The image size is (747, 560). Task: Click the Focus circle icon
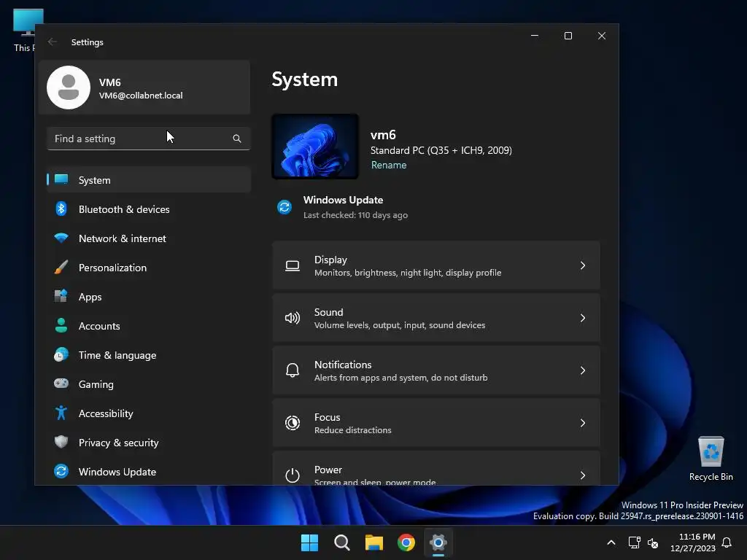point(293,423)
